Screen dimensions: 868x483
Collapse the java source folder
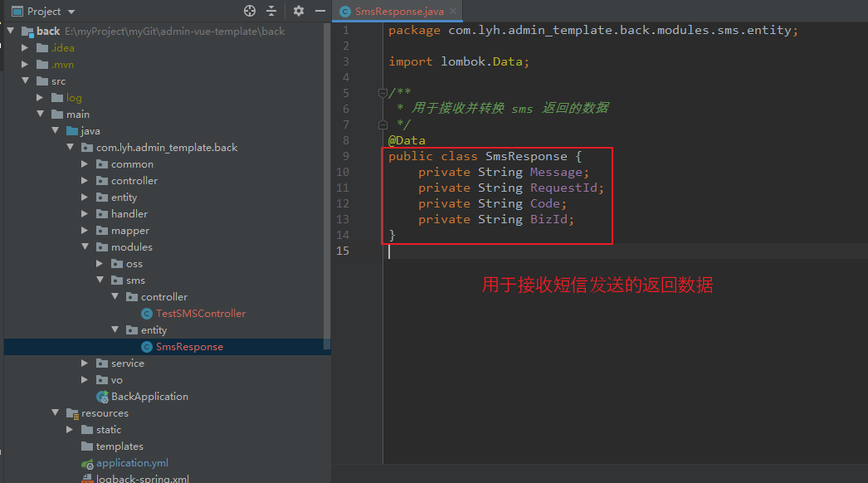pyautogui.click(x=56, y=131)
